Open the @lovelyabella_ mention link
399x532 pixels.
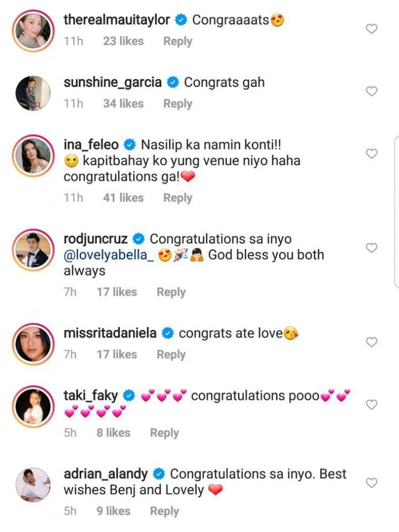click(108, 255)
